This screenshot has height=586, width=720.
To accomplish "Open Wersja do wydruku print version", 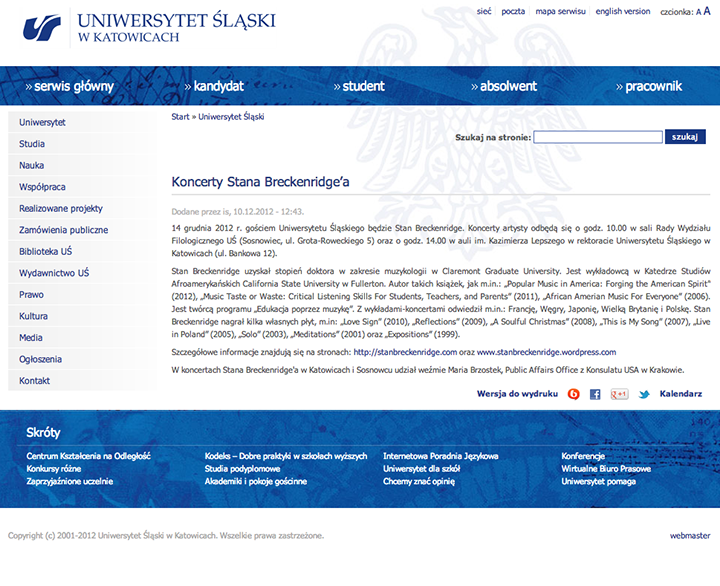I will 517,394.
